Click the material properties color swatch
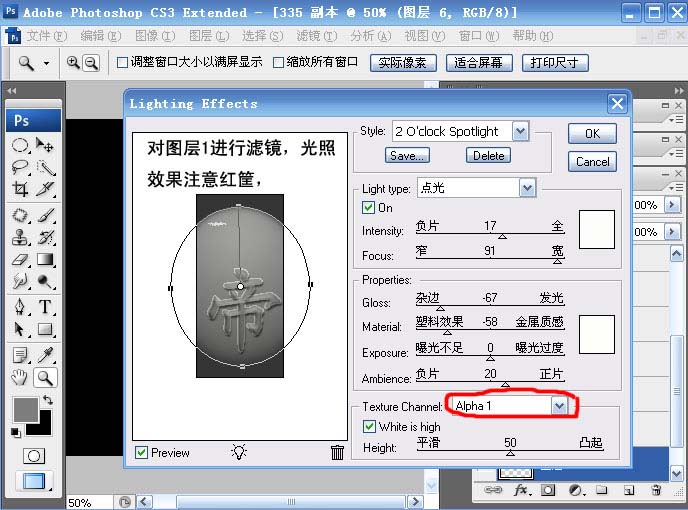Viewport: 688px width, 510px height. pyautogui.click(x=597, y=334)
